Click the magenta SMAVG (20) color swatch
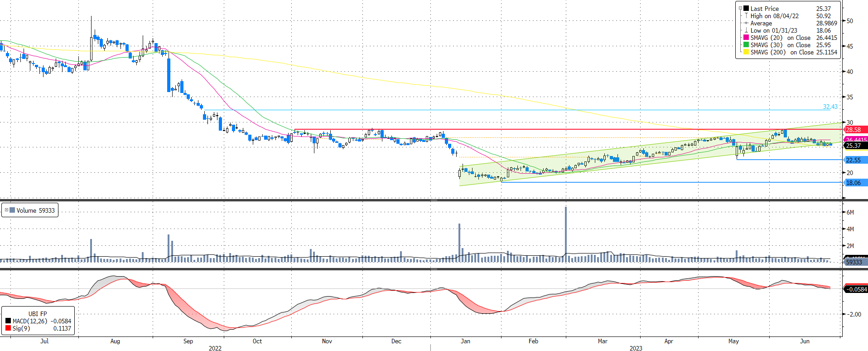The image size is (868, 351). tap(746, 37)
